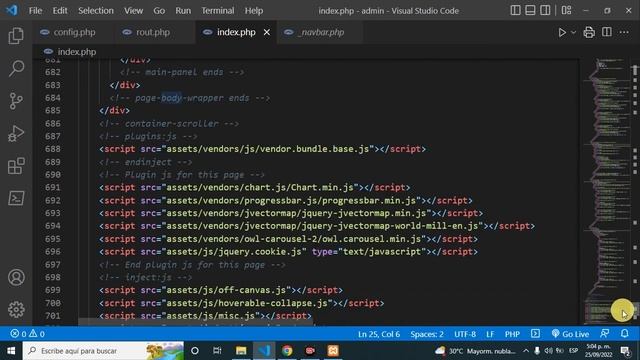The image size is (640, 360).
Task: Start the Go Live server
Action: click(x=570, y=334)
